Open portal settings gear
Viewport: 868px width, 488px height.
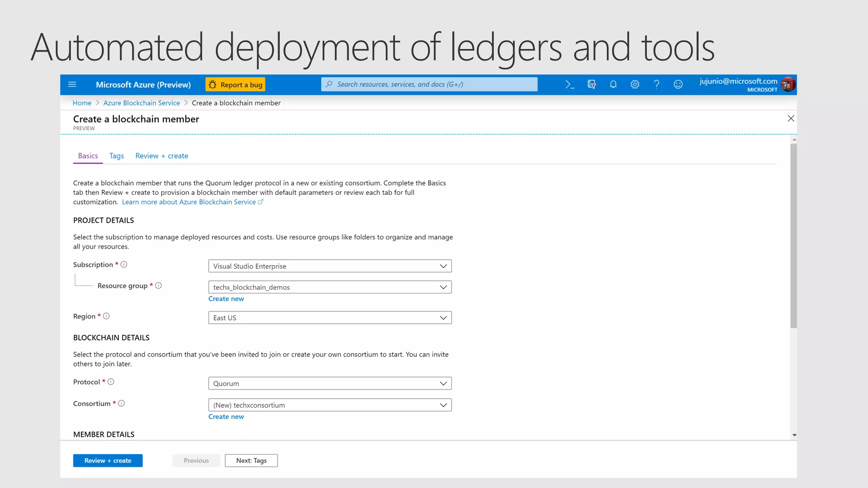click(634, 84)
